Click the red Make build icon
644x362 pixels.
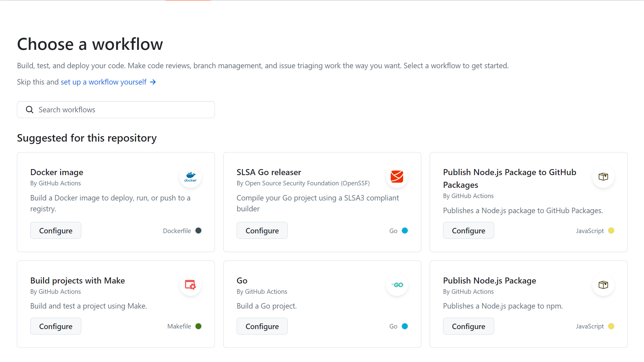click(x=190, y=285)
